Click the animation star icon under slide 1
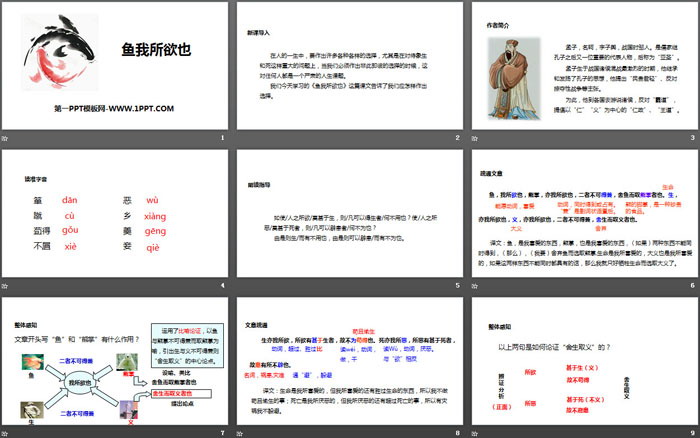 coord(5,138)
